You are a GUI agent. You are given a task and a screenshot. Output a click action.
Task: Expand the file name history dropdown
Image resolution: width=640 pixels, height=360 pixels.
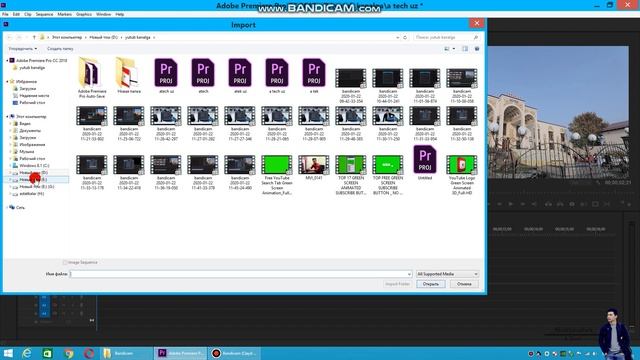[x=409, y=274]
